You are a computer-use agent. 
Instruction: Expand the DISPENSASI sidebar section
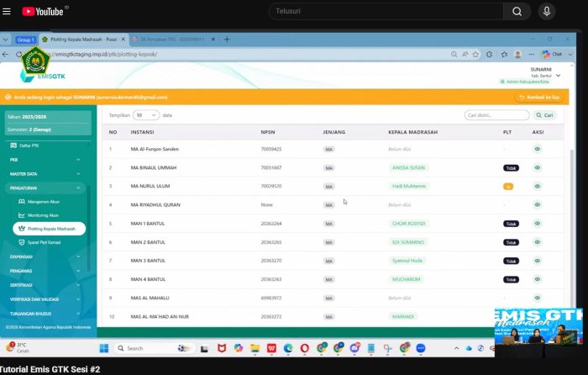pyautogui.click(x=45, y=256)
